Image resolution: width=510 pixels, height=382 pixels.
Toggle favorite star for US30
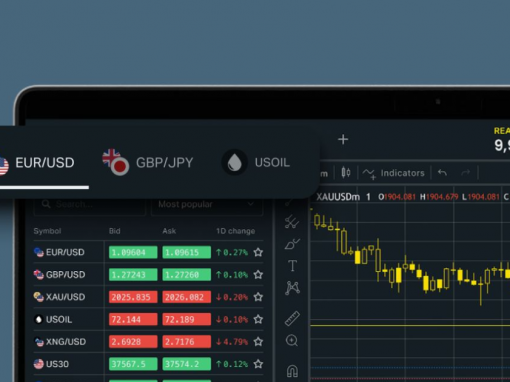tap(258, 364)
